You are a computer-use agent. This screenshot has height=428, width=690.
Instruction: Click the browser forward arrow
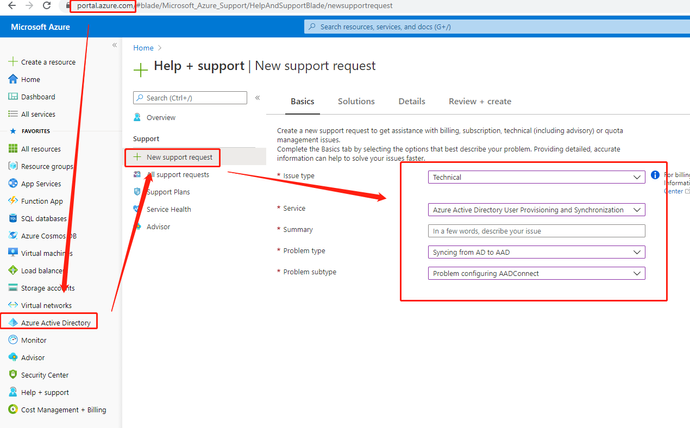(29, 6)
